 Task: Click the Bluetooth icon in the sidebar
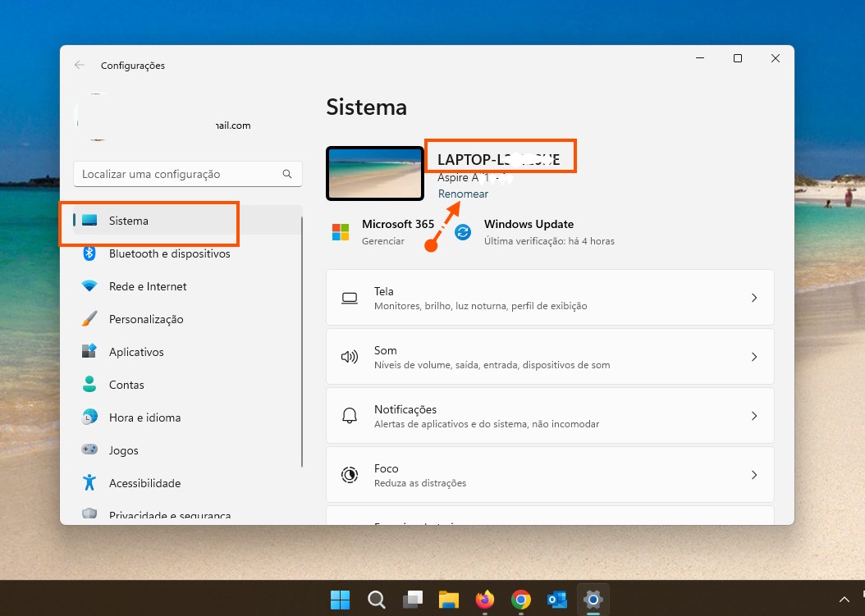[89, 253]
